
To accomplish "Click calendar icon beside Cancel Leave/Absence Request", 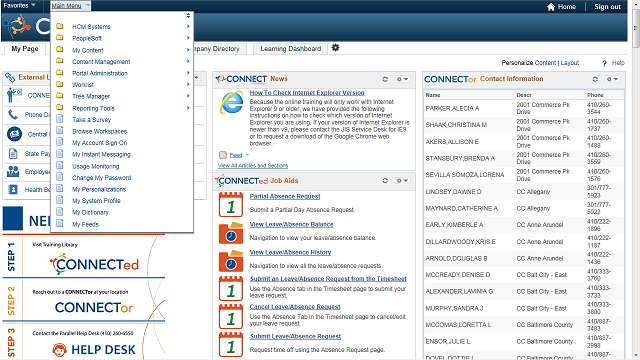I will tap(231, 316).
